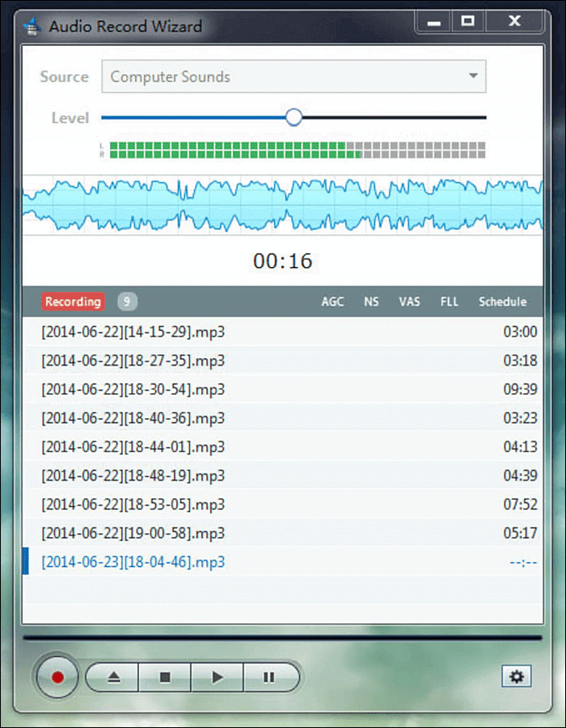
Task: Click the recordings count badge 9
Action: (127, 302)
